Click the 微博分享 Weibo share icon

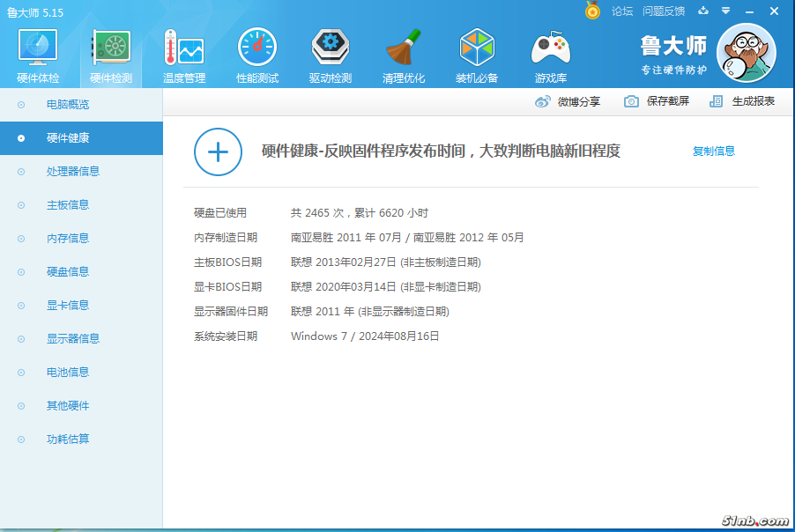[544, 101]
